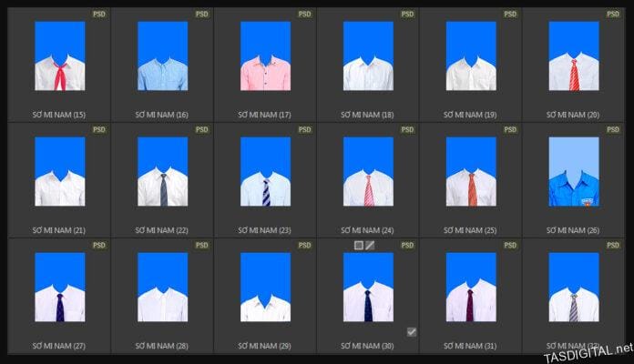This screenshot has width=634, height=364.
Task: Select the pink shirt thumbnail SƠ MI NAM (17)
Action: point(265,56)
